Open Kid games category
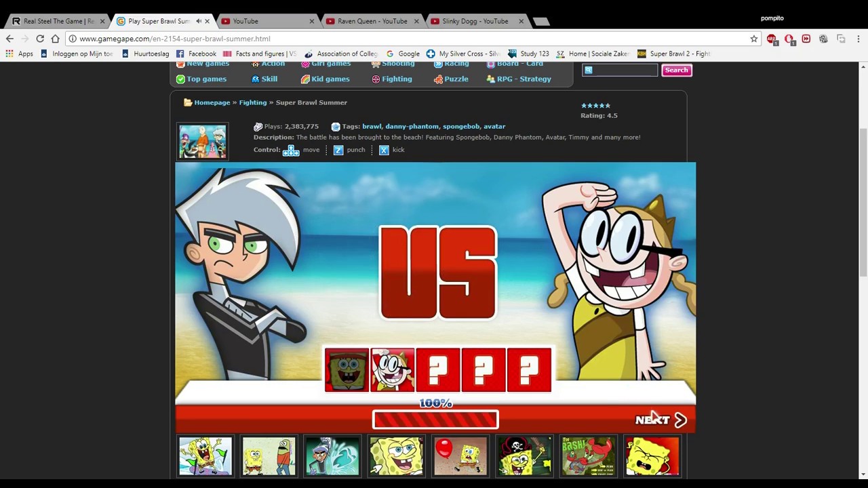 click(x=325, y=79)
